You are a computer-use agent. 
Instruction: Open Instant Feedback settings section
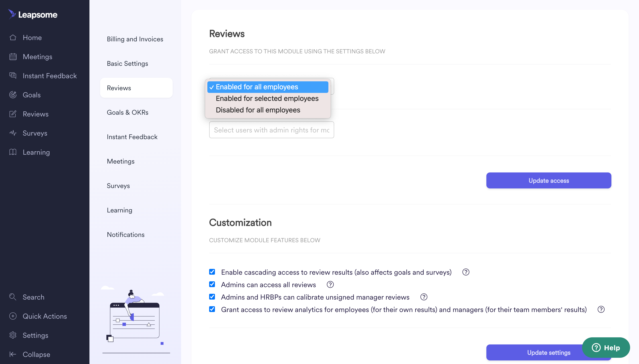point(132,137)
